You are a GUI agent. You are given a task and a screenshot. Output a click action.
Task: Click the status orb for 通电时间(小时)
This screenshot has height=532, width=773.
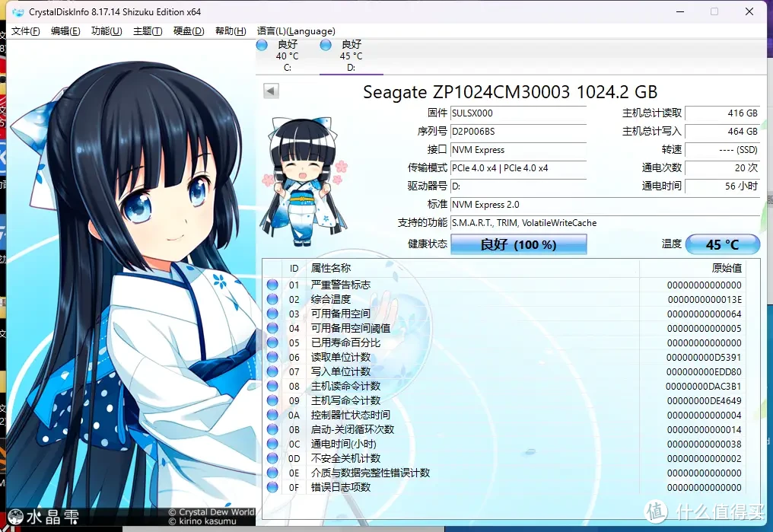tap(272, 444)
